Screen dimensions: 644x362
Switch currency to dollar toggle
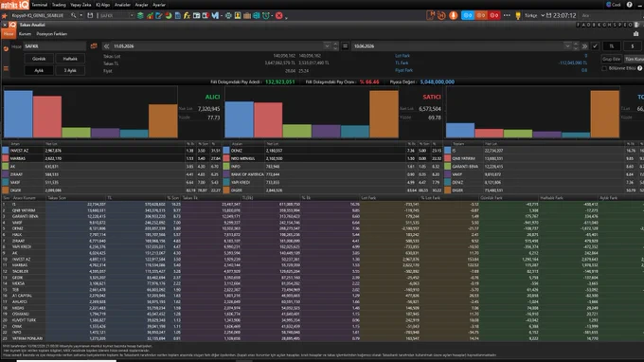point(633,46)
